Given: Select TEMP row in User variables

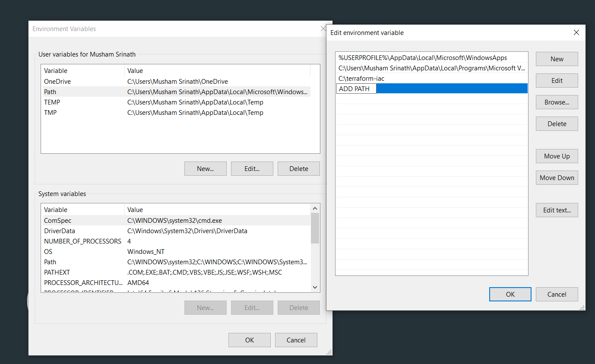Looking at the screenshot, I should 176,102.
